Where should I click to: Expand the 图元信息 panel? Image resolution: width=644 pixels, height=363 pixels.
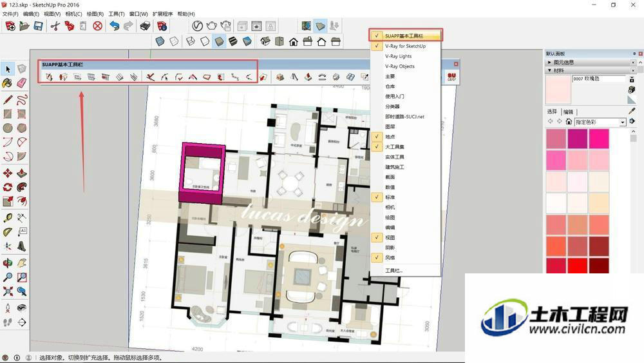coord(549,62)
